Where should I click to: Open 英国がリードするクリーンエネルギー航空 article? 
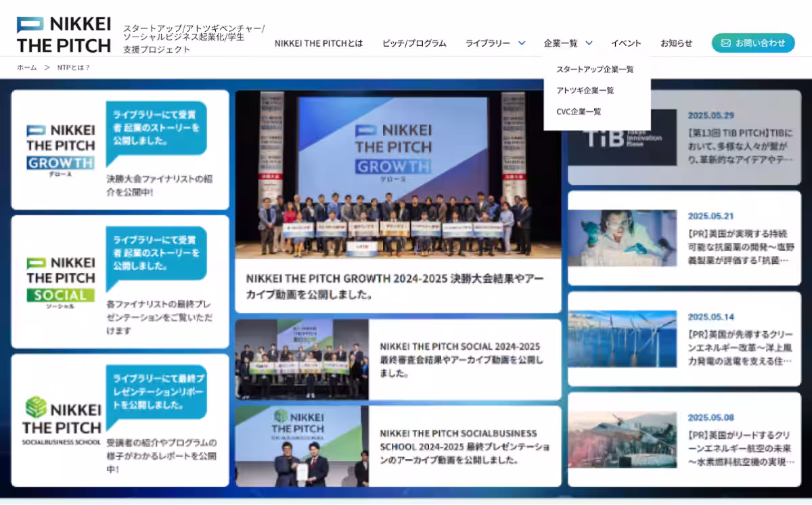tap(741, 448)
